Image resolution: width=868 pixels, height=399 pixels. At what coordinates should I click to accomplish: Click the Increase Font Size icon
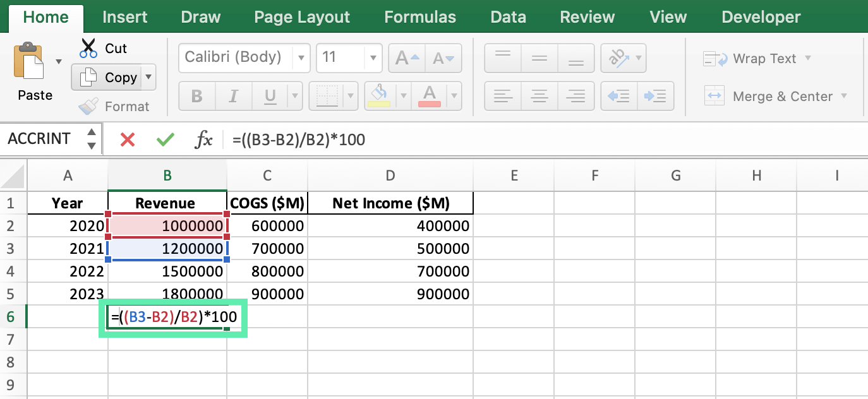(406, 57)
